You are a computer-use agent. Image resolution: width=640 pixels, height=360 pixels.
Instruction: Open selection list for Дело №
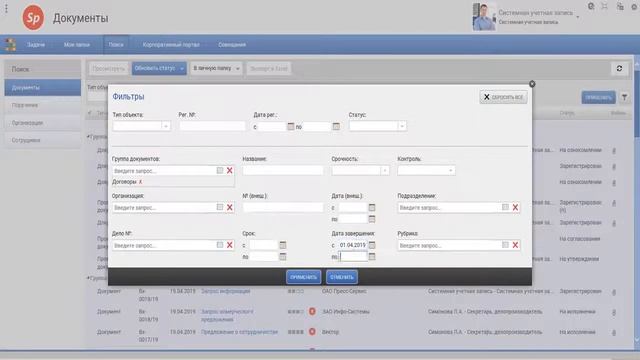coord(220,245)
